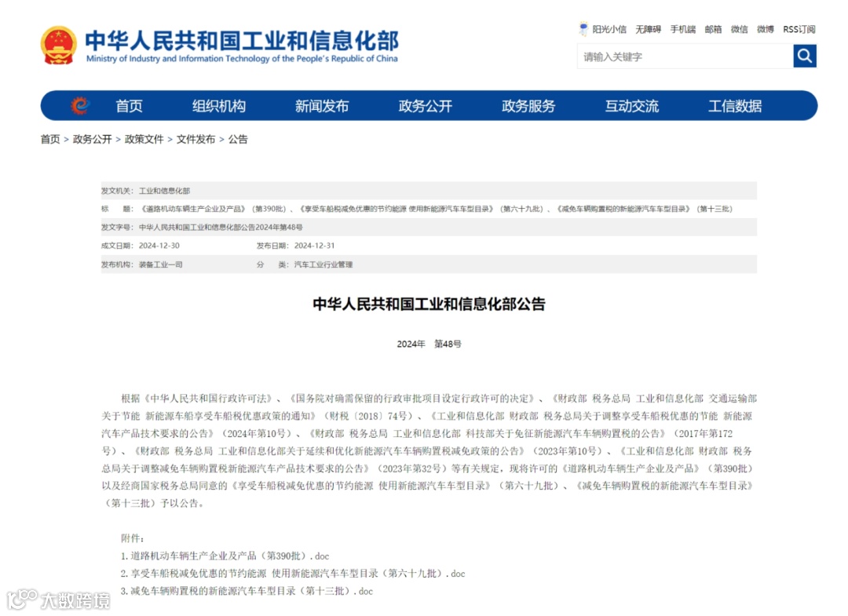Open attachment 道路机动车辆生产企业及产品（第390批）.doc
The height and width of the screenshot is (616, 848).
pyautogui.click(x=225, y=556)
